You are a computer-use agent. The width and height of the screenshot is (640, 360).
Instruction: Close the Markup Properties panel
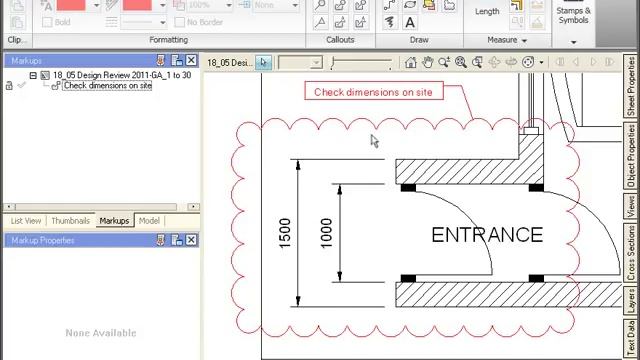pos(191,240)
